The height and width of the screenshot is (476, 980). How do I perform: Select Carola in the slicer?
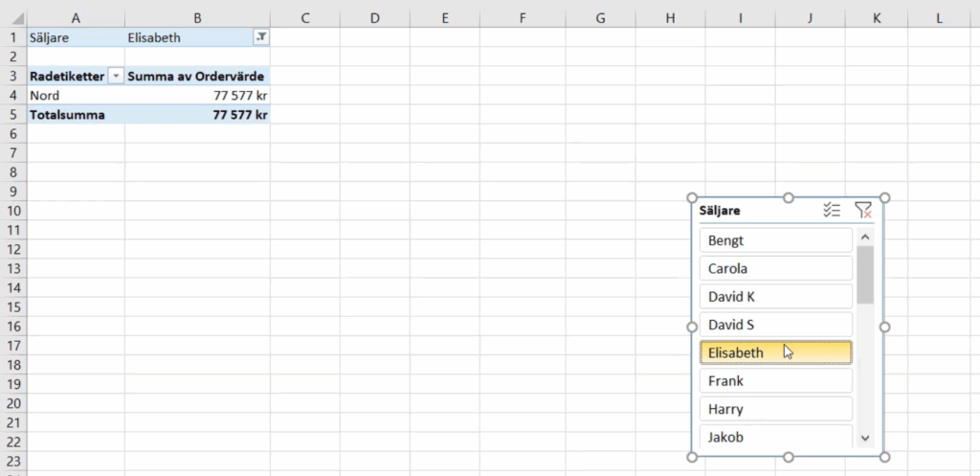click(x=775, y=268)
